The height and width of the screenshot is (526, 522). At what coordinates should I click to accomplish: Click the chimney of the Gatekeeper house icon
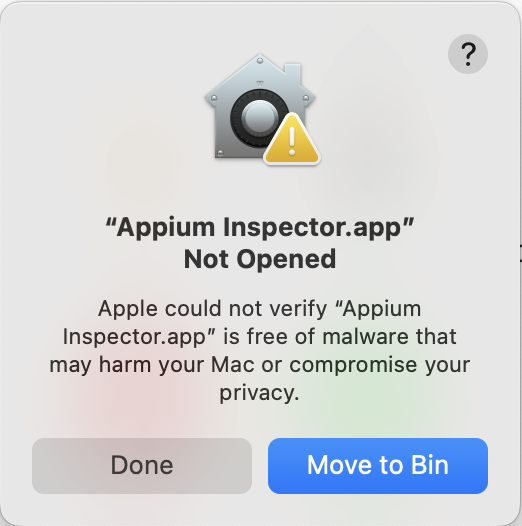point(293,73)
